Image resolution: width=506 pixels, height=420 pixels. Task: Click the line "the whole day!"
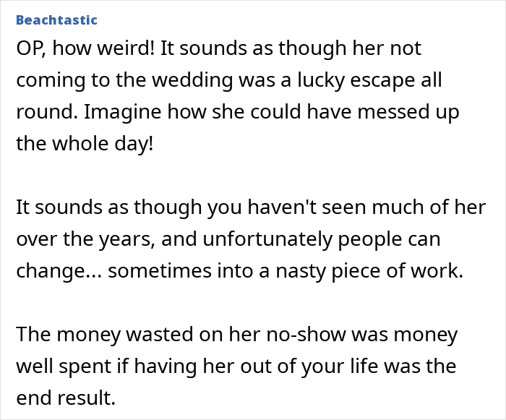tap(85, 143)
